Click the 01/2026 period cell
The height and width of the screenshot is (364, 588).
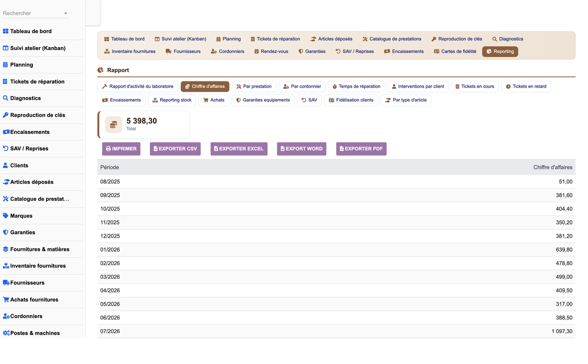click(x=110, y=250)
